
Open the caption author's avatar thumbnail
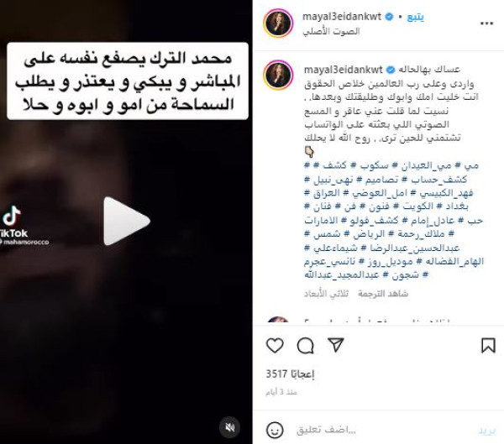pyautogui.click(x=278, y=75)
